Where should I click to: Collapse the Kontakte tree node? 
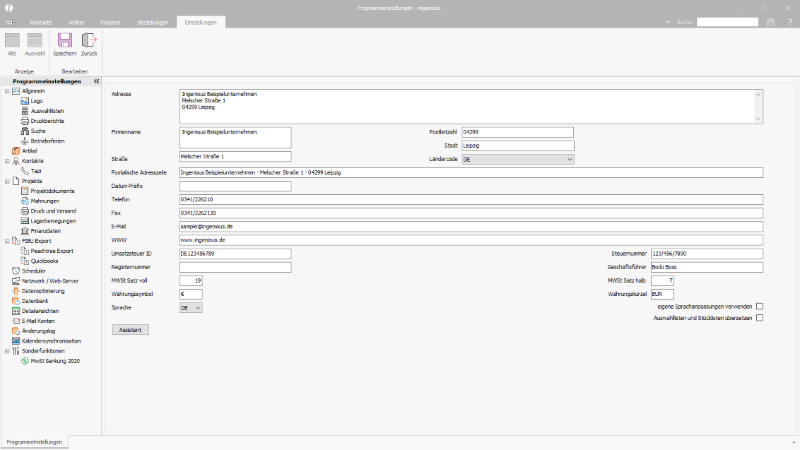(x=7, y=161)
